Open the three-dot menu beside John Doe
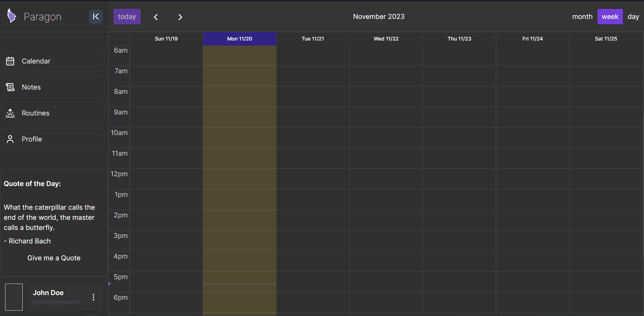 [x=93, y=297]
